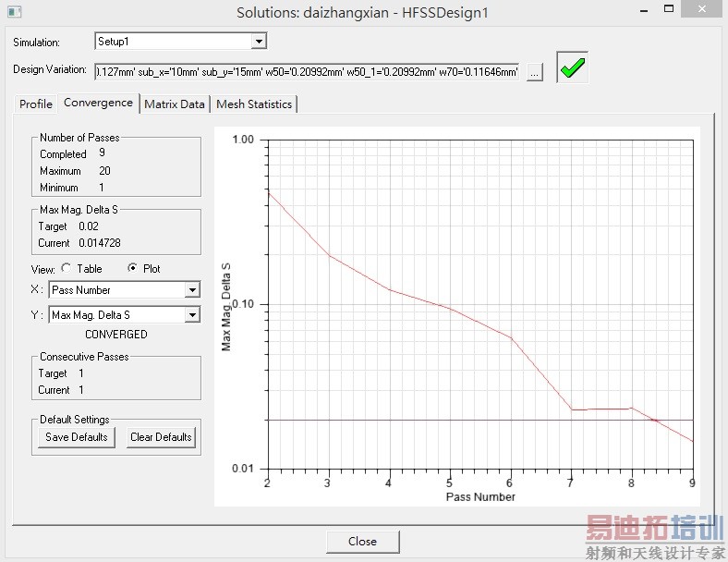Click the Current value 0.014728
The height and width of the screenshot is (562, 728).
click(x=100, y=243)
